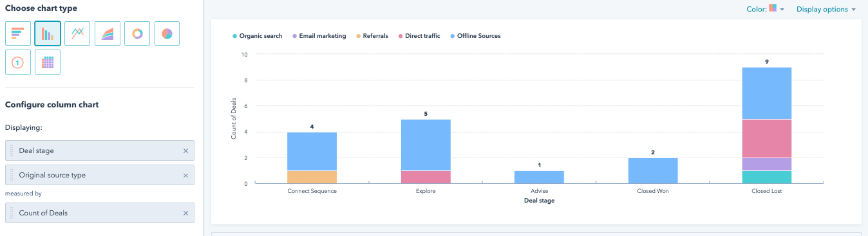Image resolution: width=868 pixels, height=236 pixels.
Task: Select the horizontal bar chart type
Action: point(18,33)
